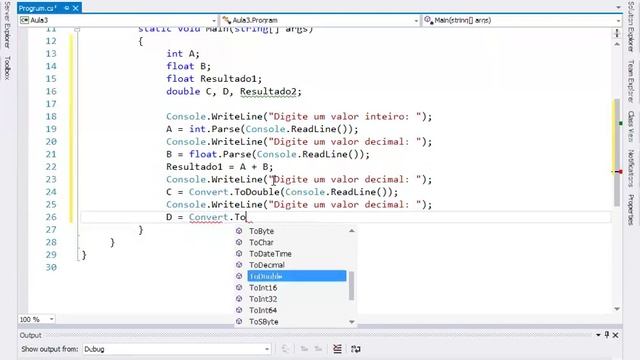Screen dimensions: 640x360
Task: Open the active documents list dropdown at top right
Action: click(618, 8)
